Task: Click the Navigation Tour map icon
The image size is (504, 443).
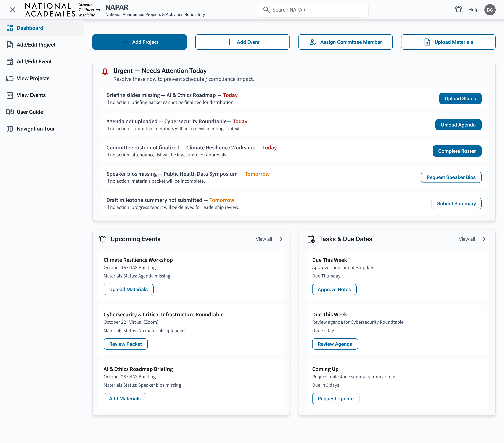Action: click(10, 129)
